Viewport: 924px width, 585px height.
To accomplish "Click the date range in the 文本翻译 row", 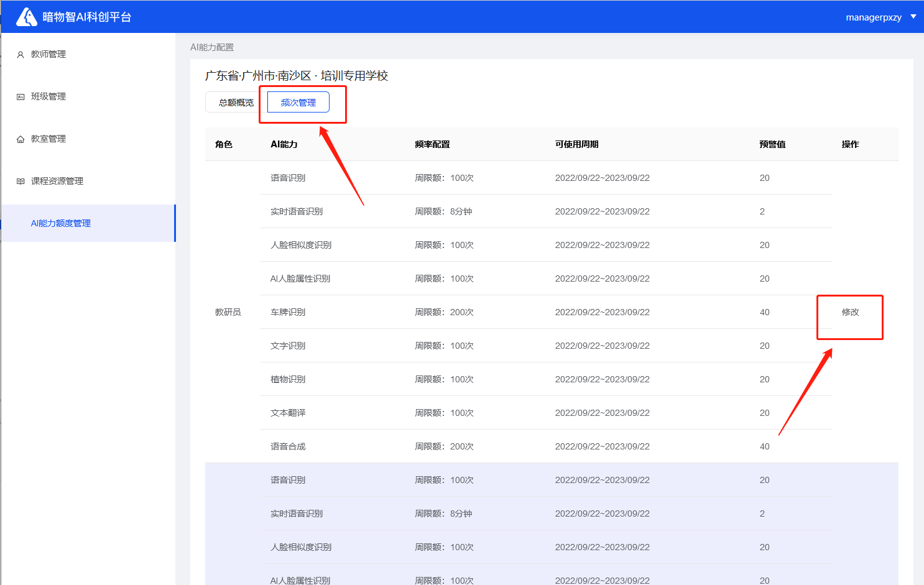I will (603, 413).
